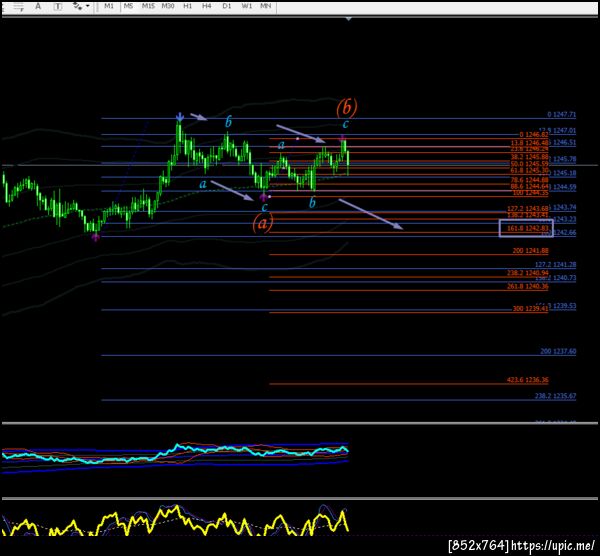
Task: Select the Arrows drawing tool icon
Action: (x=78, y=6)
